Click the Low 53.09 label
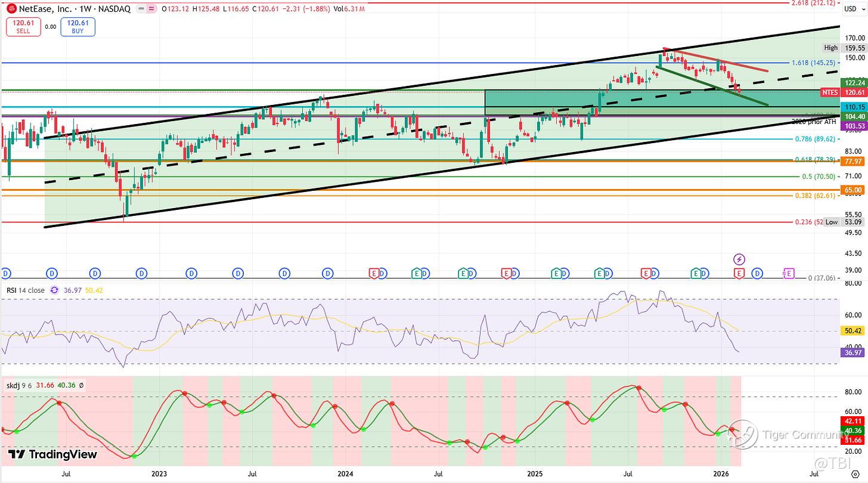 [843, 222]
